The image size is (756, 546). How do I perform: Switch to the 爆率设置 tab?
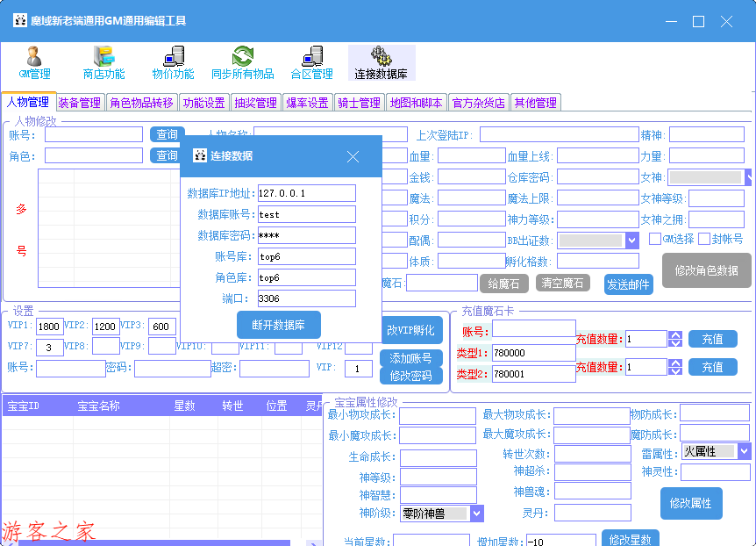click(x=307, y=103)
